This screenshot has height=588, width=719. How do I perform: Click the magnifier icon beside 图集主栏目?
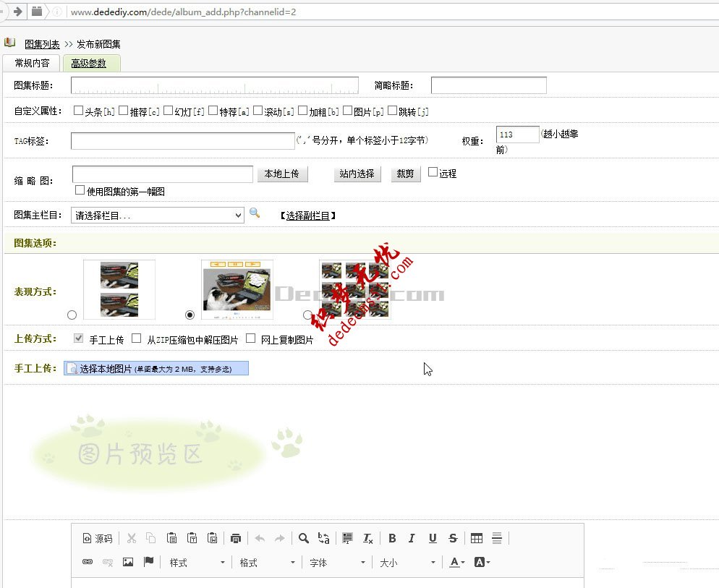pyautogui.click(x=255, y=215)
